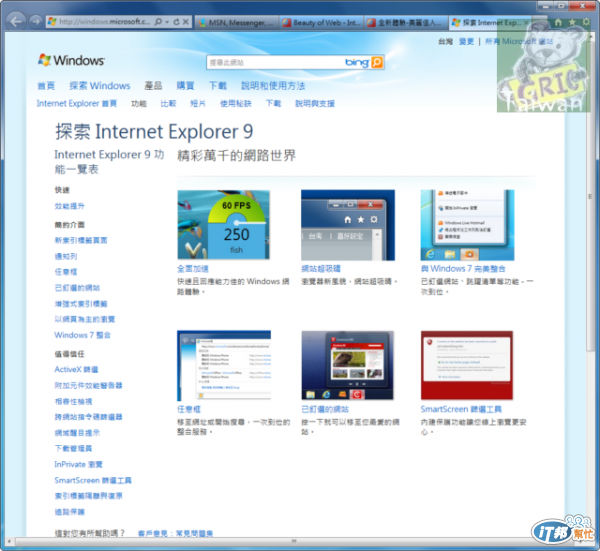
Task: Switch to the MSN, Messenger tab
Action: click(237, 23)
